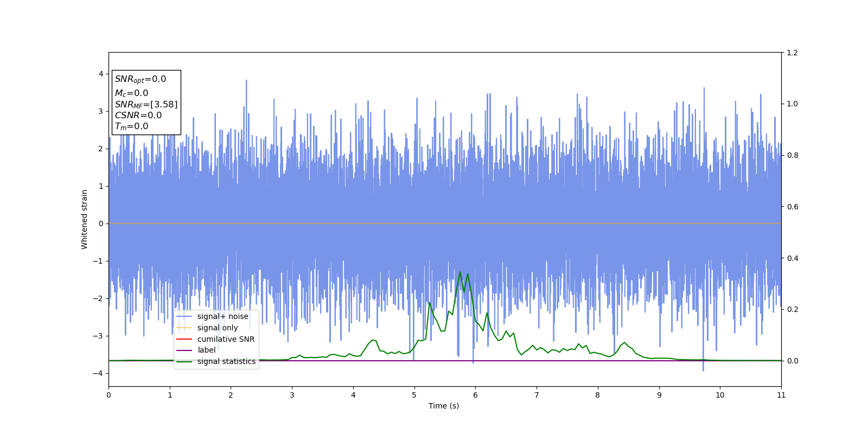868x434 pixels.
Task: Click the Mc=0.0 annotation text
Action: click(131, 93)
